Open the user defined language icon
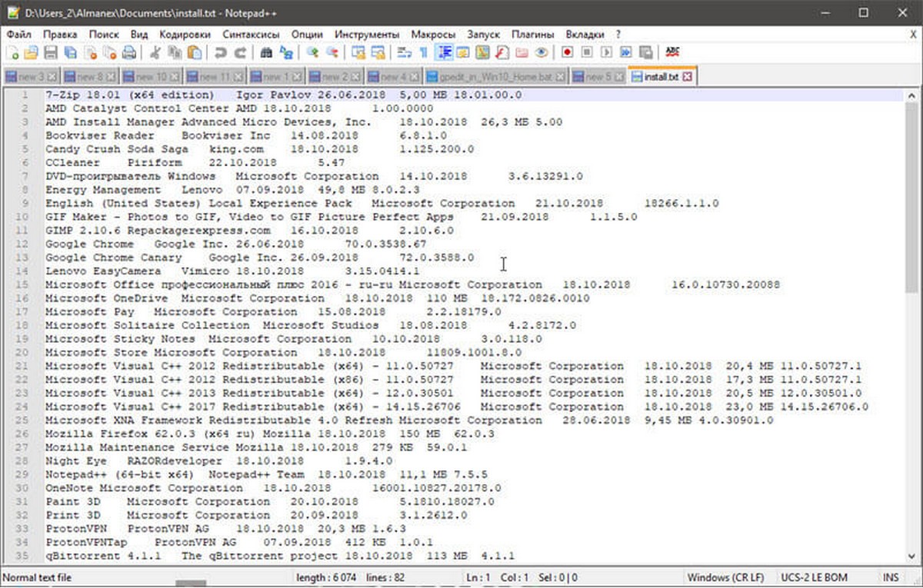This screenshot has height=588, width=923. click(463, 52)
